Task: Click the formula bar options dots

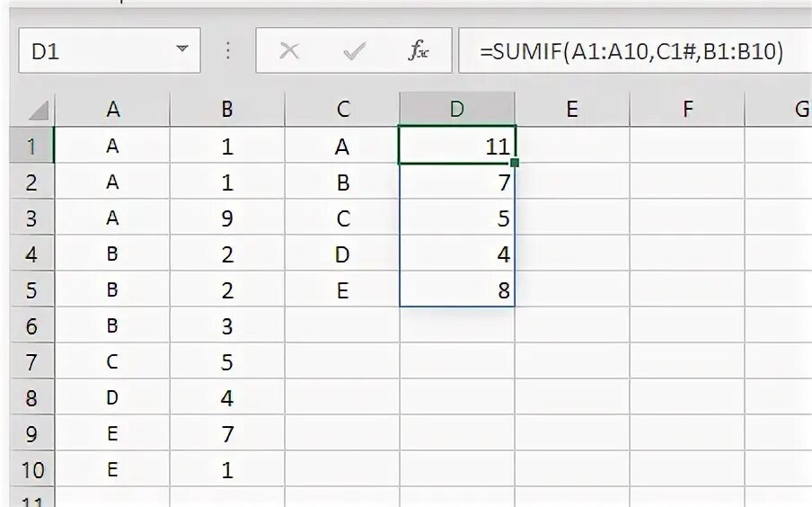Action: [228, 51]
